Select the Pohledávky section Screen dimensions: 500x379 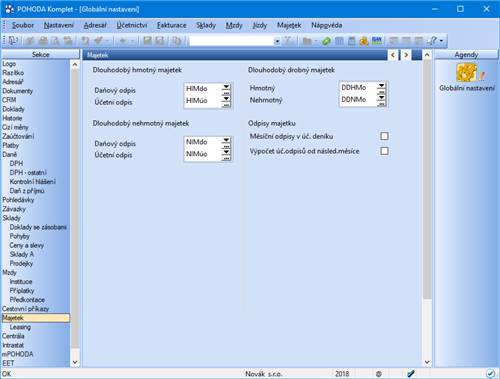pyautogui.click(x=18, y=200)
